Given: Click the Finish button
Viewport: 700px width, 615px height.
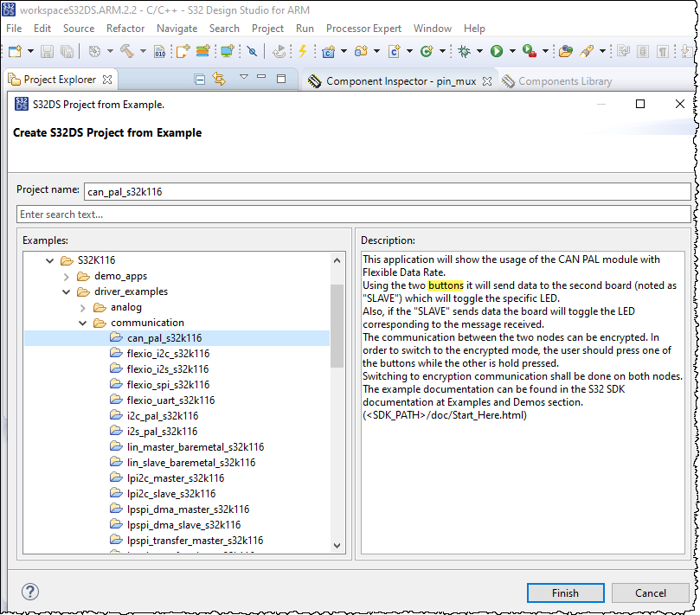Looking at the screenshot, I should (x=565, y=593).
